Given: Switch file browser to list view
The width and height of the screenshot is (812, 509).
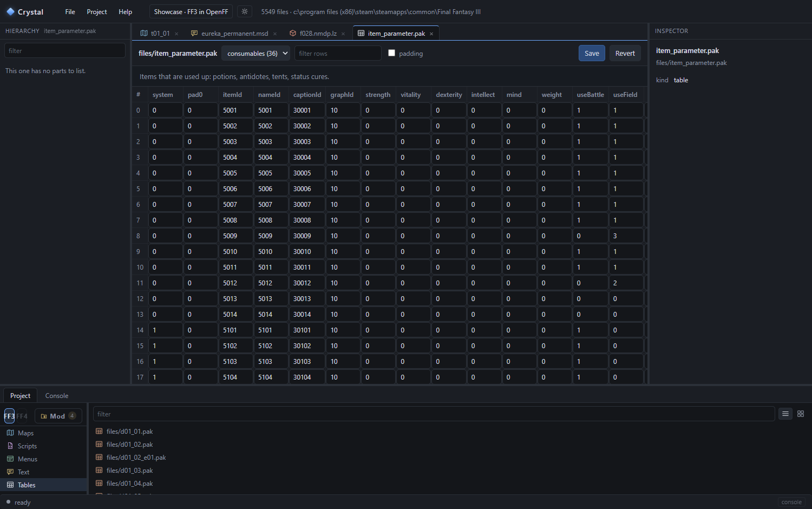Looking at the screenshot, I should 785,414.
